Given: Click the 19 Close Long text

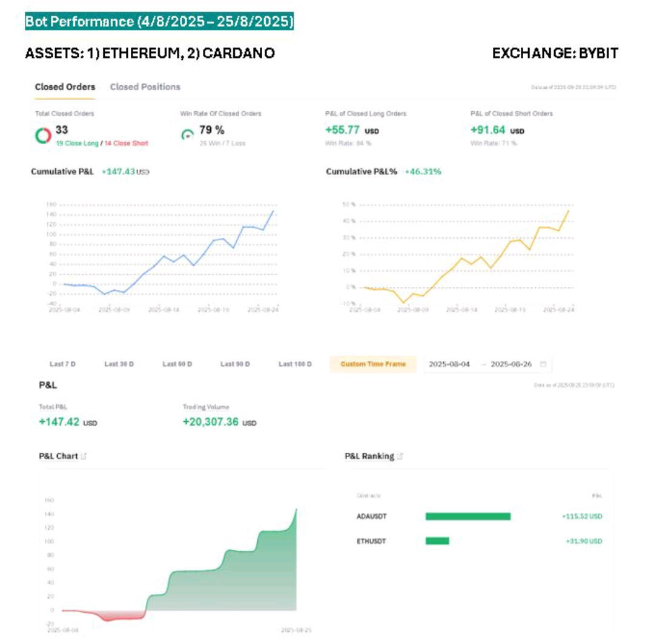Looking at the screenshot, I should point(77,143).
